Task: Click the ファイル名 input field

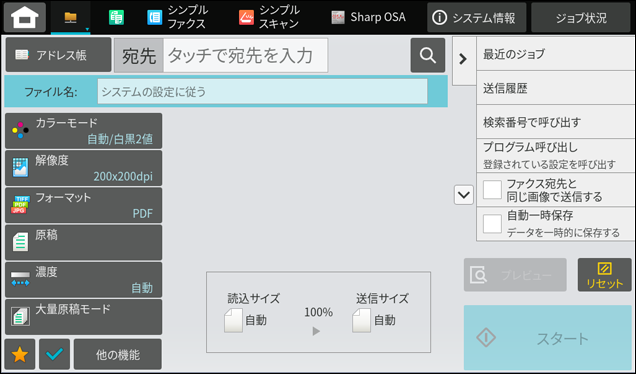Action: (x=262, y=92)
